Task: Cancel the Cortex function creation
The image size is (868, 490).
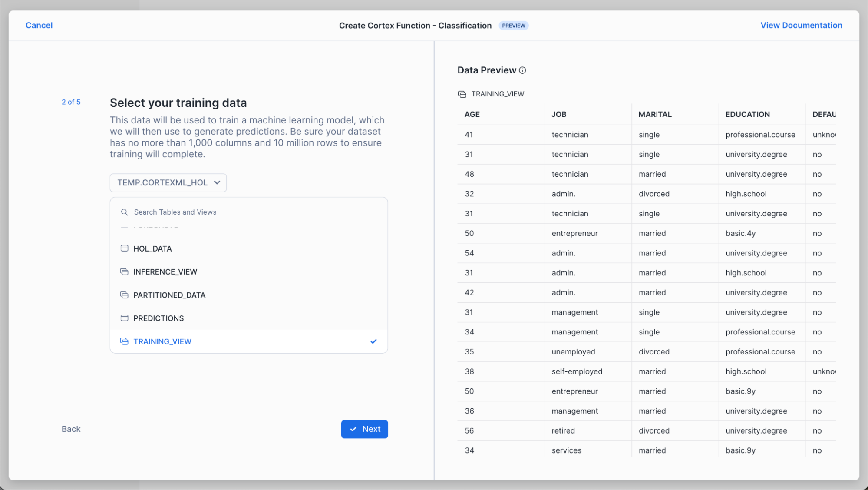Action: [x=39, y=25]
